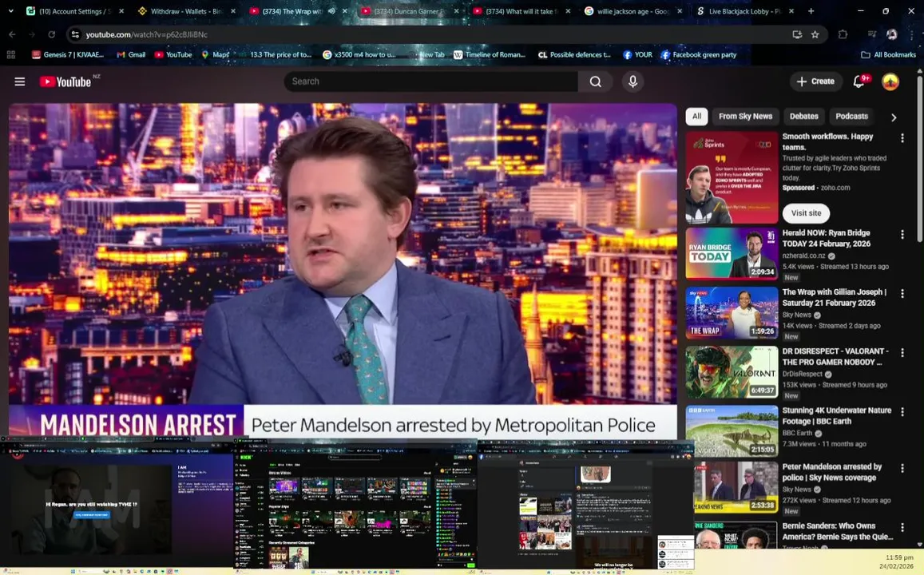This screenshot has height=575, width=924.
Task: Open the bookmarks bar apps grid
Action: 10,55
